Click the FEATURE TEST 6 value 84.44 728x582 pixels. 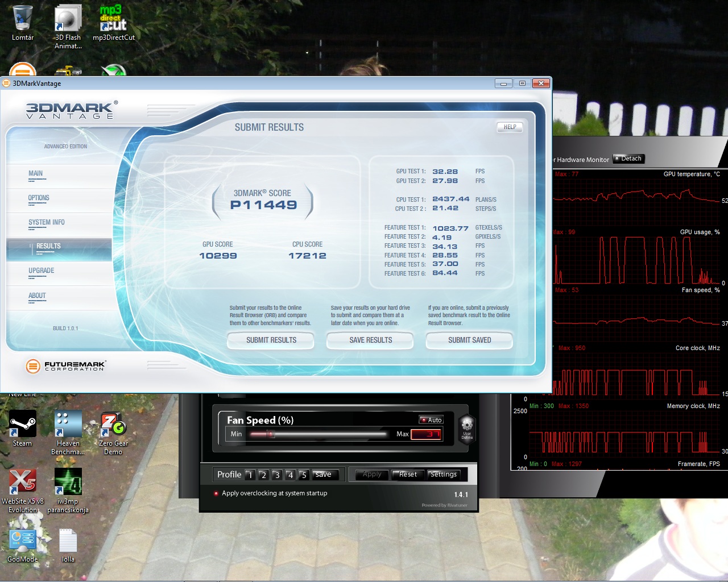445,273
